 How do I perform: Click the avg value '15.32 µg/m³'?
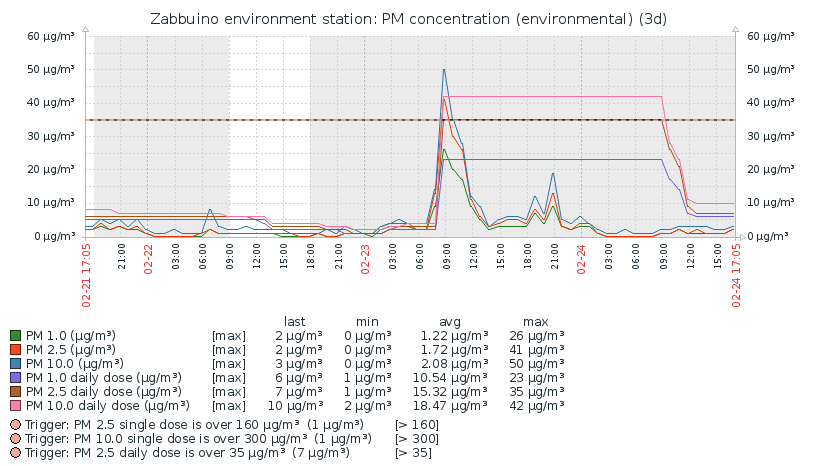point(450,392)
